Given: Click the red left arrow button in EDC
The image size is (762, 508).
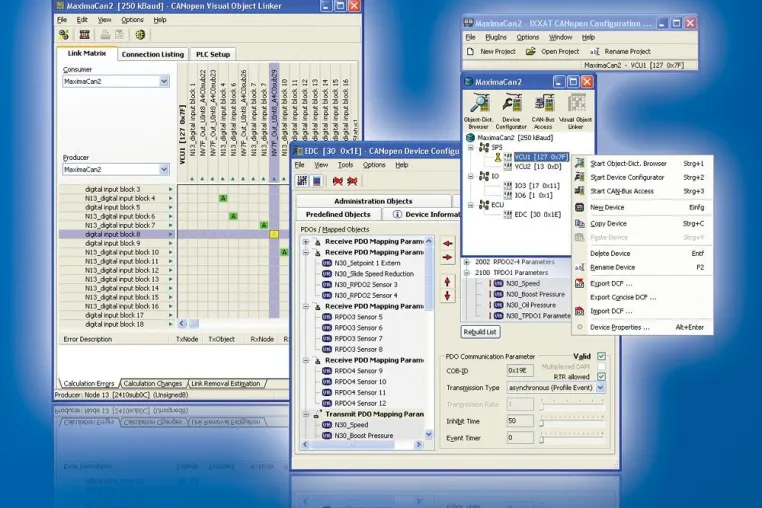Looking at the screenshot, I should tap(448, 243).
